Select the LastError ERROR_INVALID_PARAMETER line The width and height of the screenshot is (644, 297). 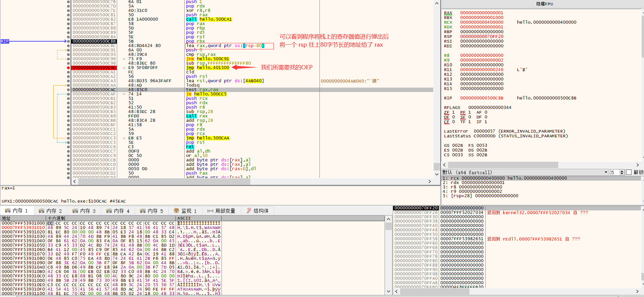(505, 131)
